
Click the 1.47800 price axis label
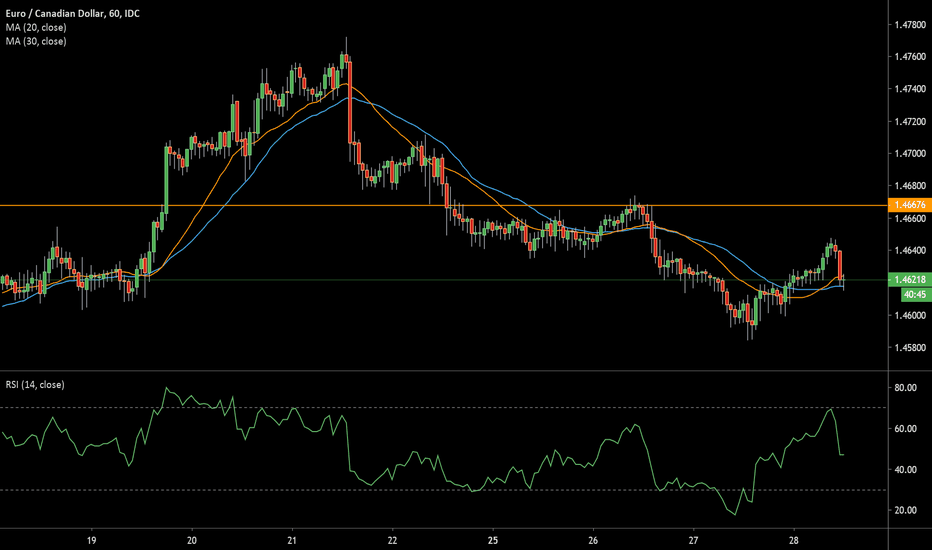[x=908, y=24]
